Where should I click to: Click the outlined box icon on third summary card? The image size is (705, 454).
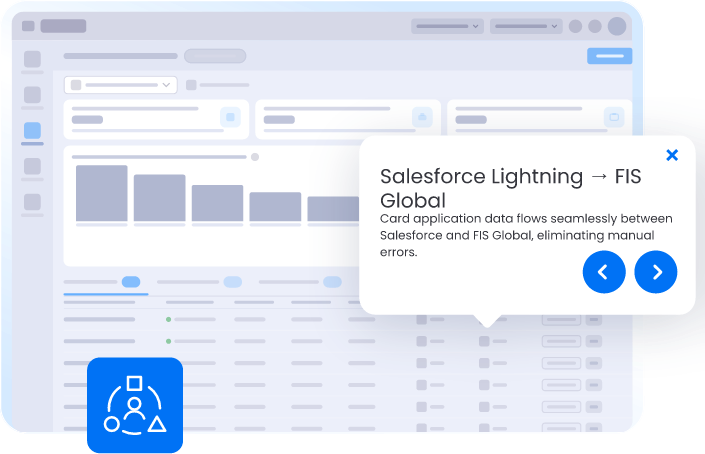tap(614, 117)
